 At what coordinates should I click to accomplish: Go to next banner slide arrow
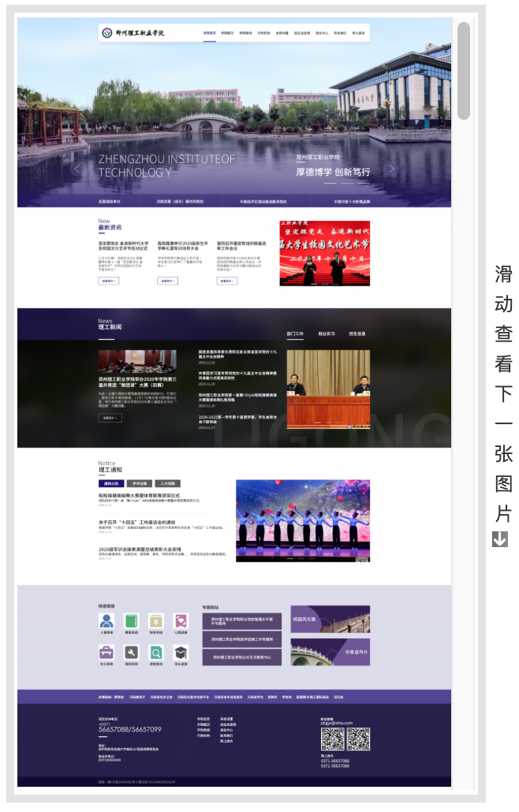392,169
